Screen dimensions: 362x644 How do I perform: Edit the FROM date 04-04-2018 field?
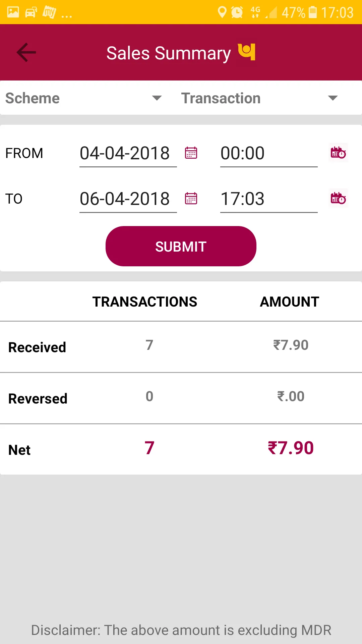[x=128, y=154]
